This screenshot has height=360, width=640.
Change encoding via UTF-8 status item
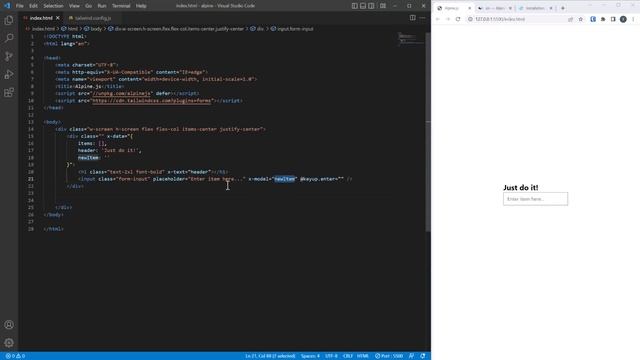point(331,356)
